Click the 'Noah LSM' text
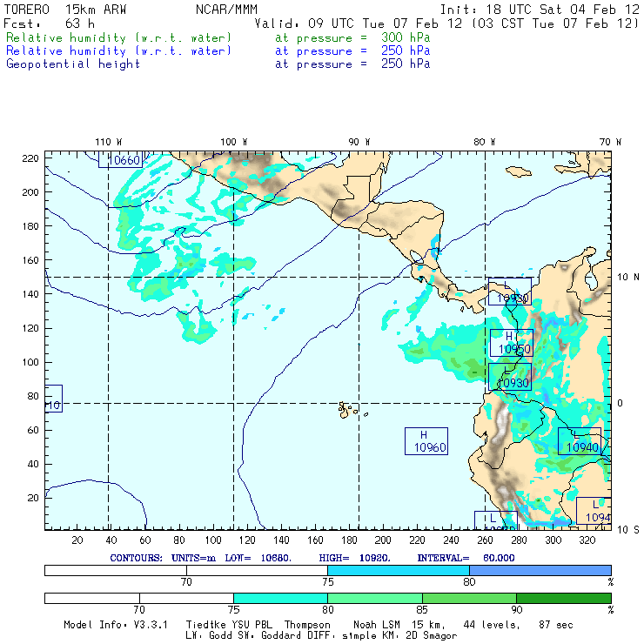Screen dimensions: 644x644 (377, 625)
